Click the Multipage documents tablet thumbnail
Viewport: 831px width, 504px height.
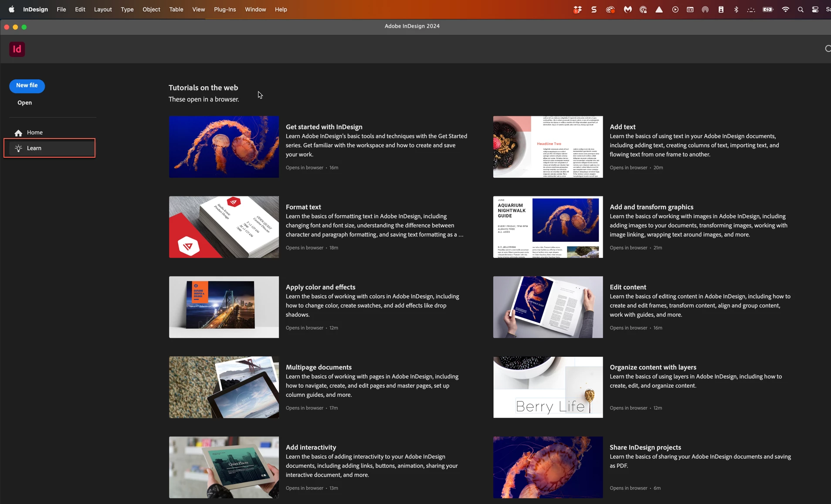tap(224, 387)
